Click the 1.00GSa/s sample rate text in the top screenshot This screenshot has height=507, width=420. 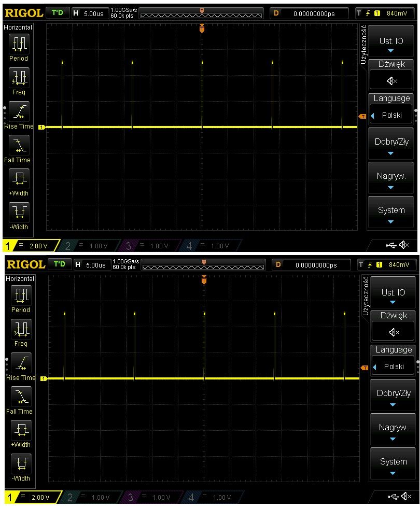(124, 10)
